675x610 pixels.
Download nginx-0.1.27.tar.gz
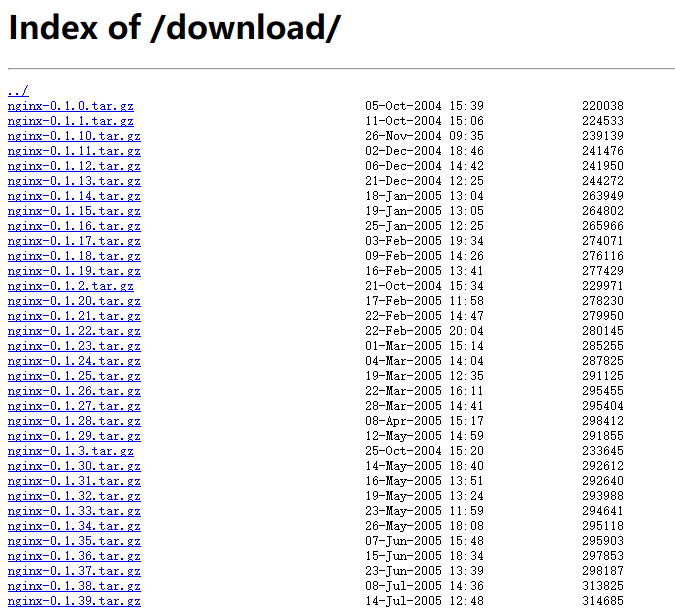point(74,406)
